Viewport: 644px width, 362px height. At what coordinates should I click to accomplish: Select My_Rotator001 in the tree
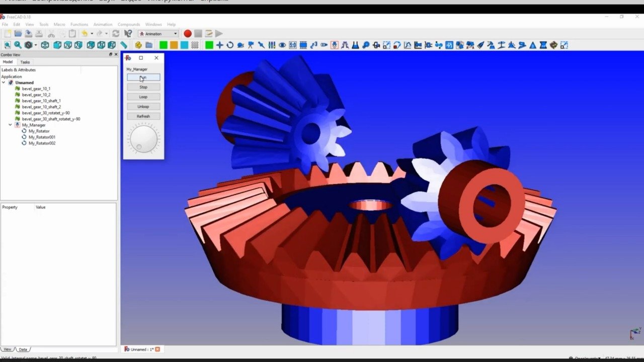(42, 137)
